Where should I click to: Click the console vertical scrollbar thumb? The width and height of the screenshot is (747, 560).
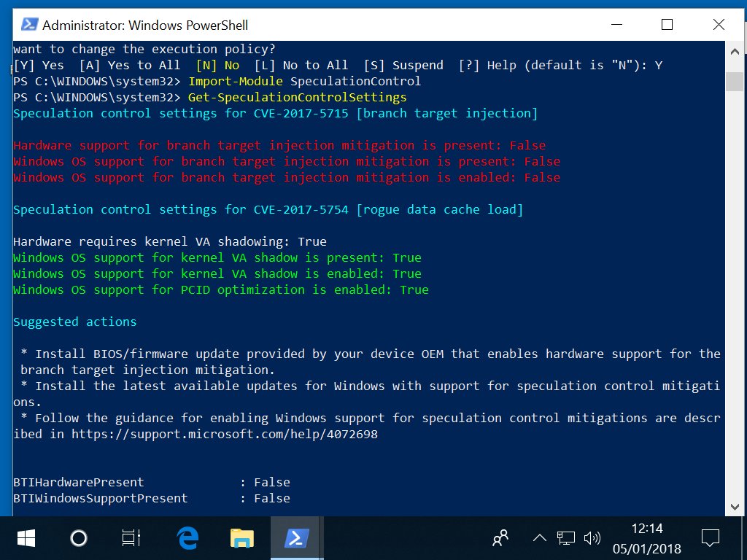(x=734, y=80)
